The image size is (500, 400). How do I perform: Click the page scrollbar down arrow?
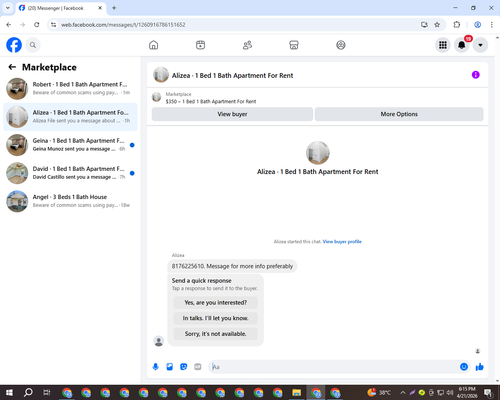[497, 381]
